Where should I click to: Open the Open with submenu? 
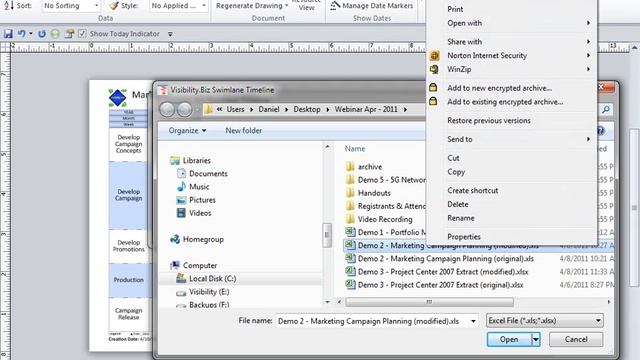pyautogui.click(x=512, y=23)
